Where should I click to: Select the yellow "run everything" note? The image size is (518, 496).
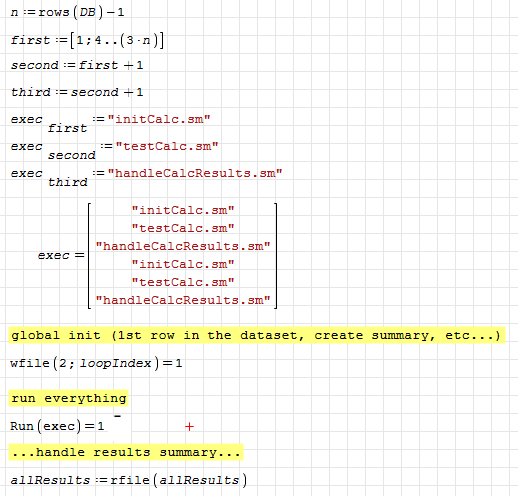(x=69, y=398)
